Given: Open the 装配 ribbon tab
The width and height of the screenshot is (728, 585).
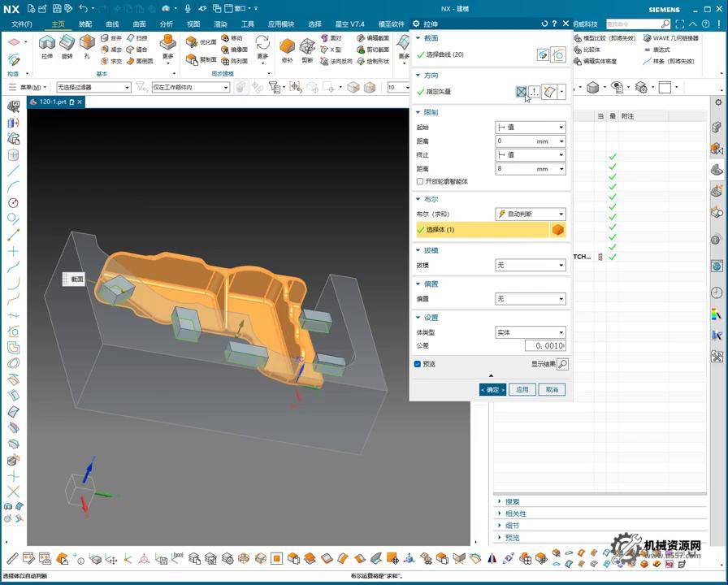Looking at the screenshot, I should click(85, 24).
